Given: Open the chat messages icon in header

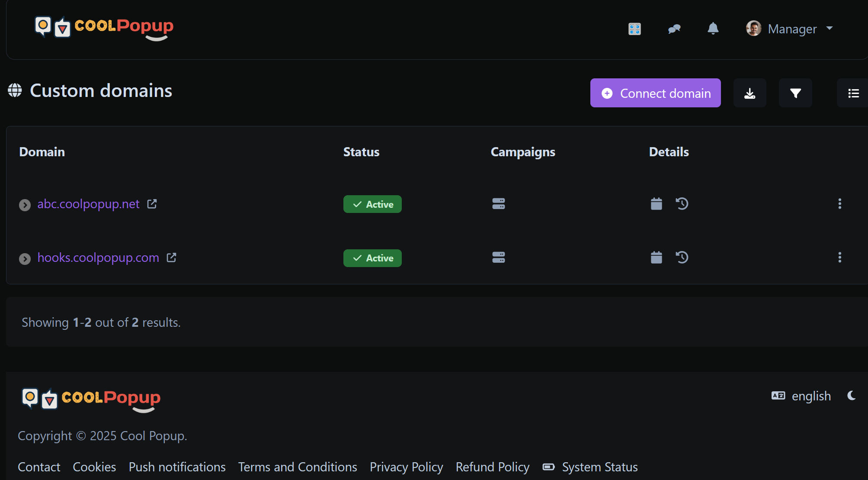Looking at the screenshot, I should (674, 29).
